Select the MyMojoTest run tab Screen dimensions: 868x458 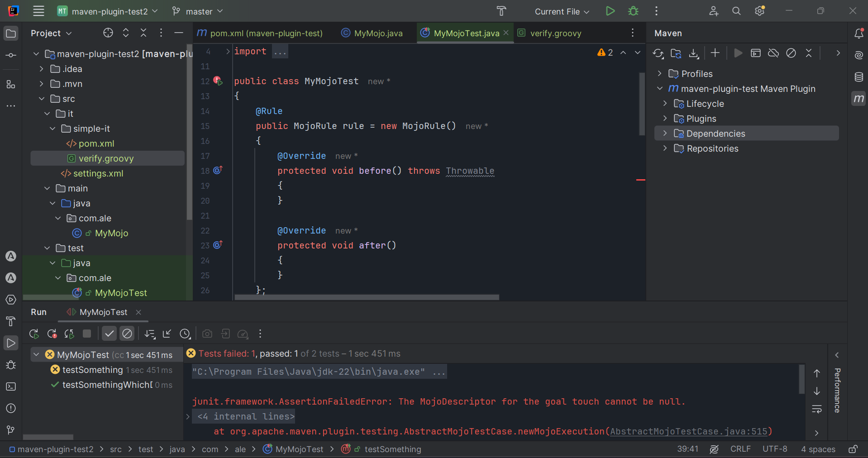(x=104, y=312)
